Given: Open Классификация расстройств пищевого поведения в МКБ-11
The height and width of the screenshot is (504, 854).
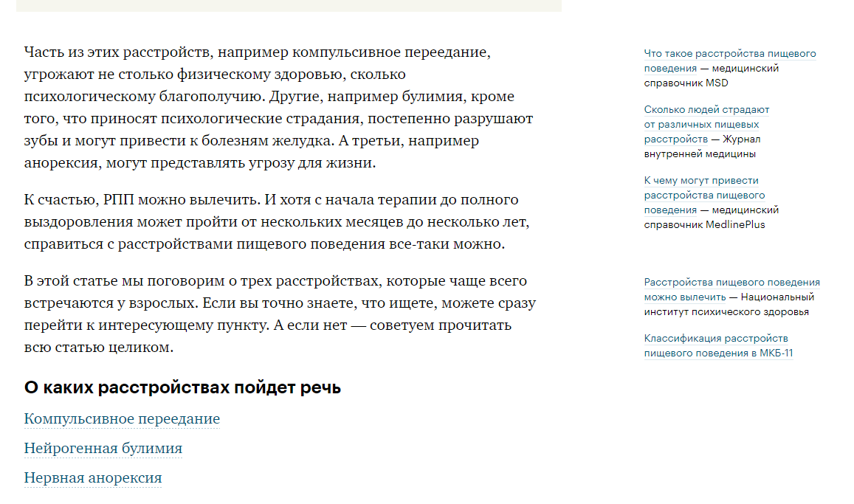Looking at the screenshot, I should tap(718, 345).
